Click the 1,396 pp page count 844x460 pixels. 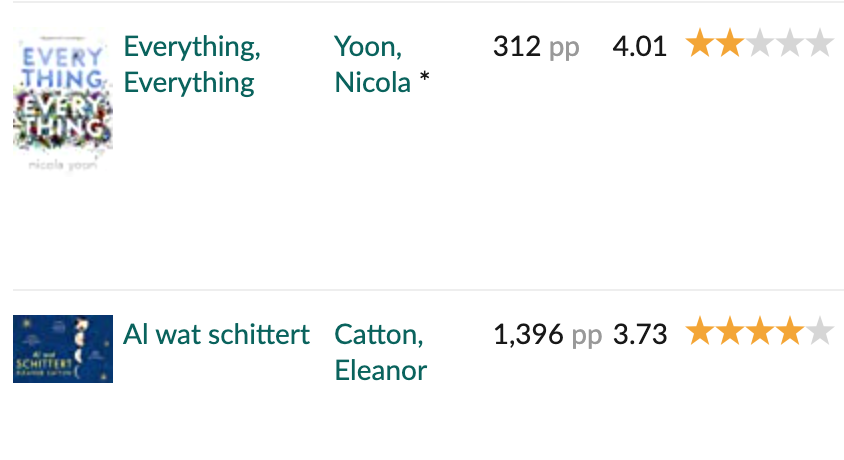(547, 334)
